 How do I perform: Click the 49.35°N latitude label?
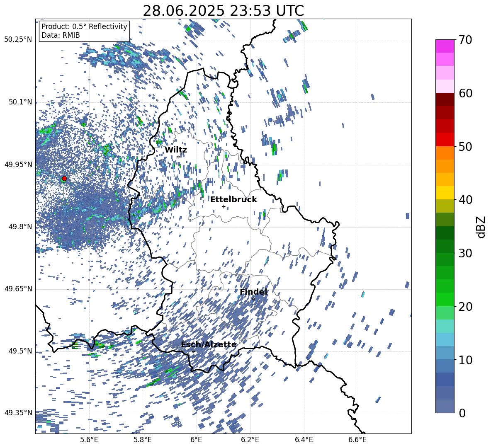(18, 413)
